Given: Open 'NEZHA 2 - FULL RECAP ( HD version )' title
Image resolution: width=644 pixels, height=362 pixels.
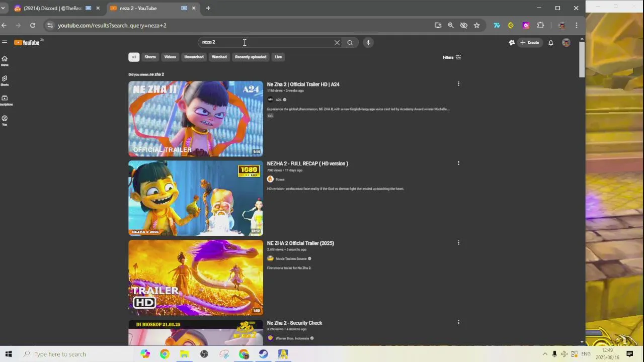Looking at the screenshot, I should pyautogui.click(x=307, y=163).
